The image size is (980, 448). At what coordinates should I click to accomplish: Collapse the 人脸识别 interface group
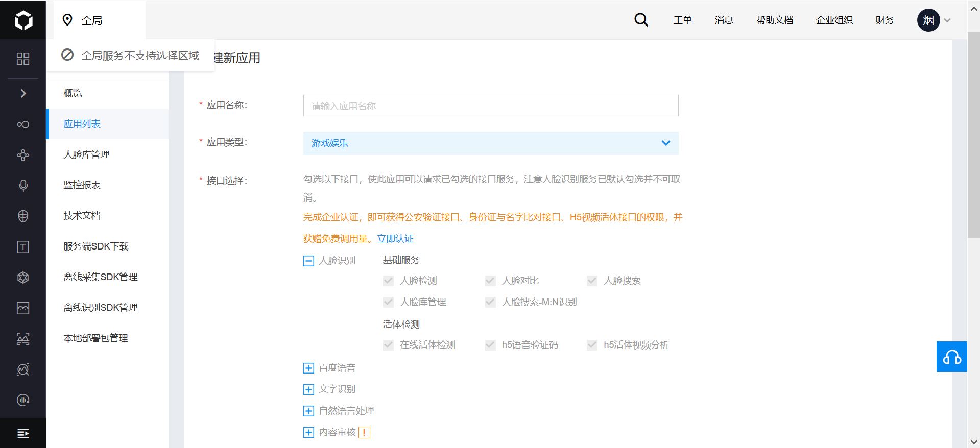[x=308, y=261]
